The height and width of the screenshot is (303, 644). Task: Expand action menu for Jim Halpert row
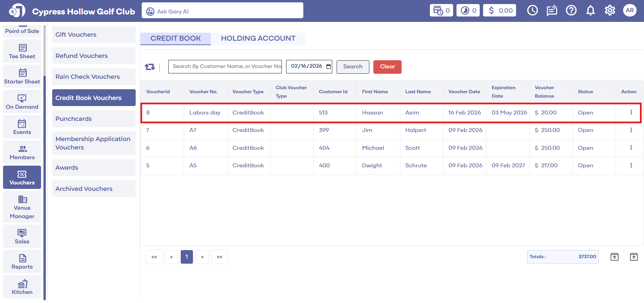[x=631, y=130]
